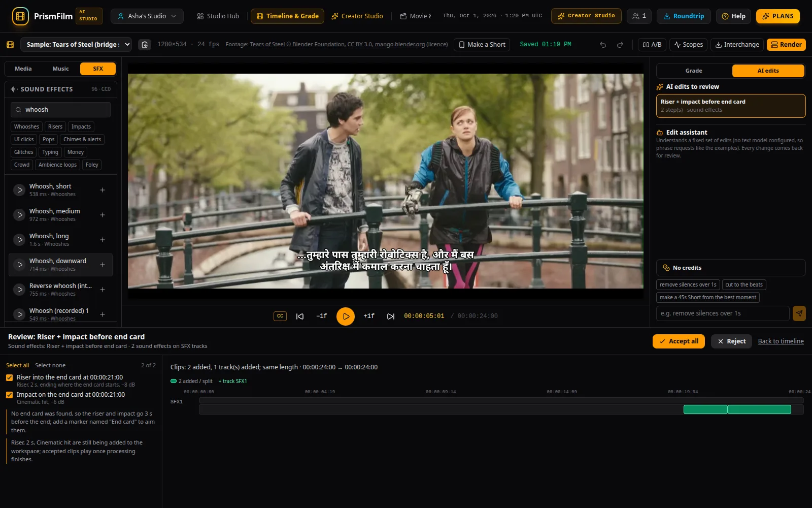This screenshot has width=812, height=508.
Task: Click the second green SFX1 clip
Action: (759, 409)
